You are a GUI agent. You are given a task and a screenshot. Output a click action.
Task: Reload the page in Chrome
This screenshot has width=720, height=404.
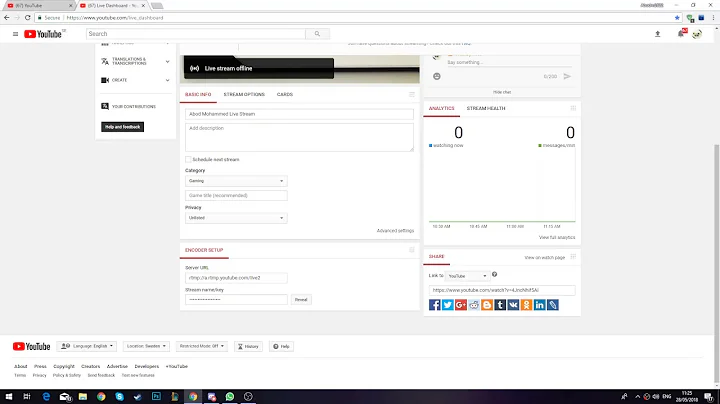pyautogui.click(x=28, y=18)
